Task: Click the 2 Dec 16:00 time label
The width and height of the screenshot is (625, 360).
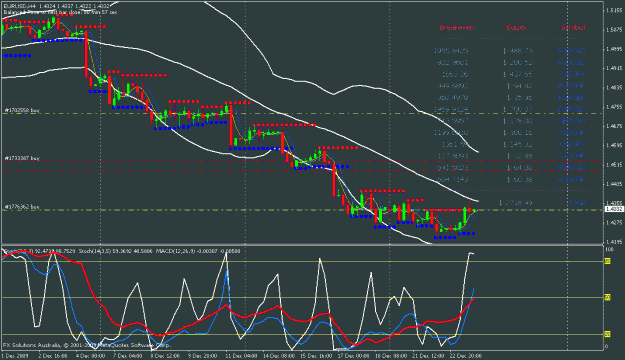Action: 53,356
